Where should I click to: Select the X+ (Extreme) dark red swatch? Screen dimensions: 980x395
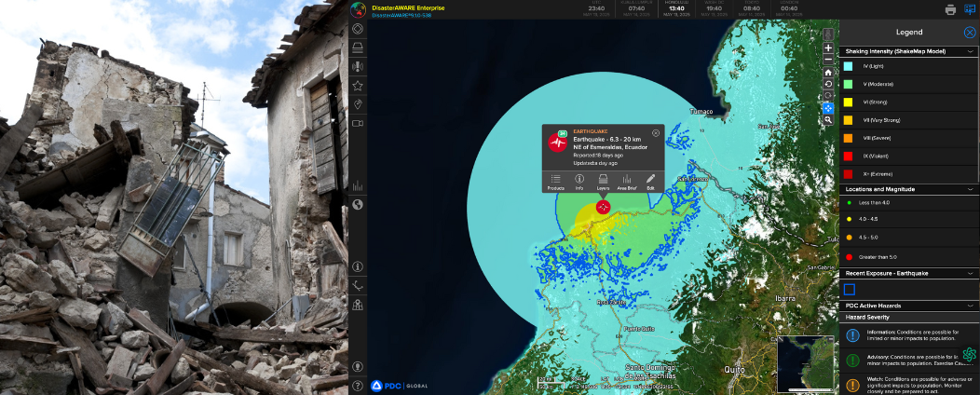tap(849, 174)
